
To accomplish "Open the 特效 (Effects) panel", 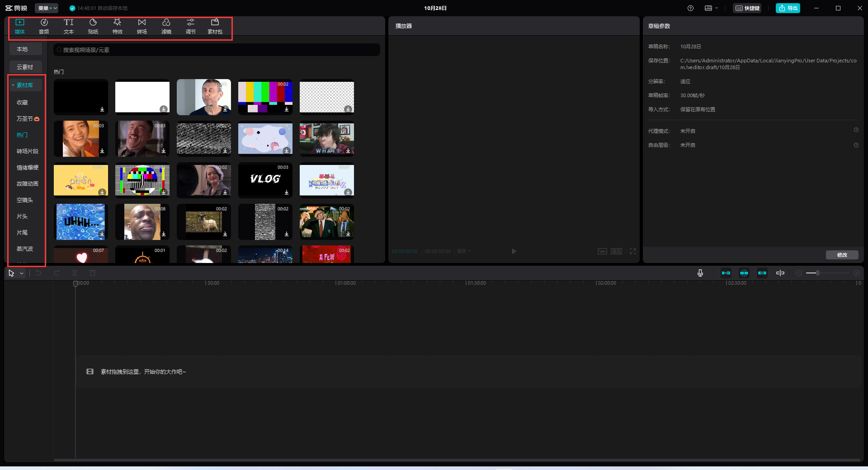I will click(118, 26).
